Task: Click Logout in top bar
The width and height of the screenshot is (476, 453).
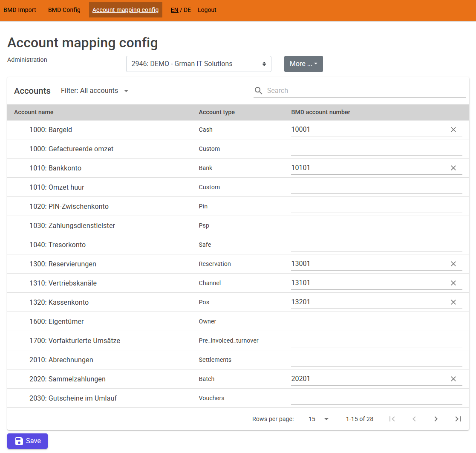Action: 207,10
